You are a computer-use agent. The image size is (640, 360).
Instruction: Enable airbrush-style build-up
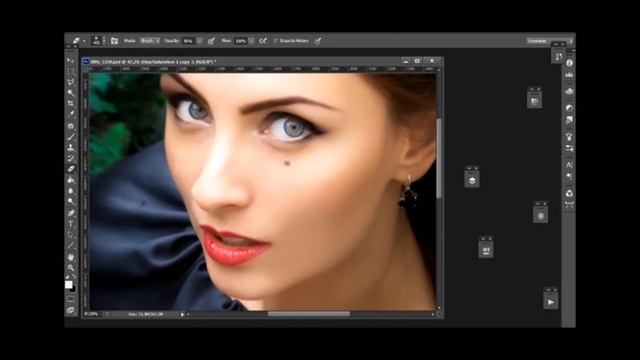point(263,41)
